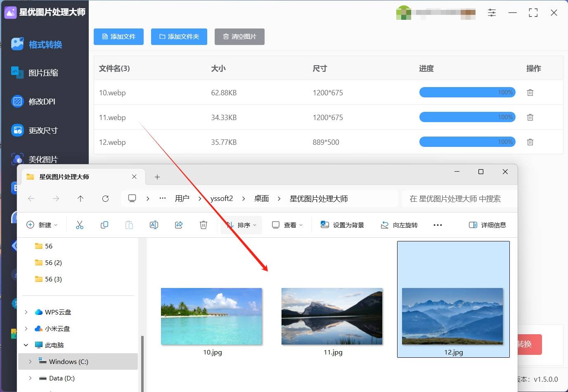Go forward in Explorer navigation
The height and width of the screenshot is (392, 568).
56,198
